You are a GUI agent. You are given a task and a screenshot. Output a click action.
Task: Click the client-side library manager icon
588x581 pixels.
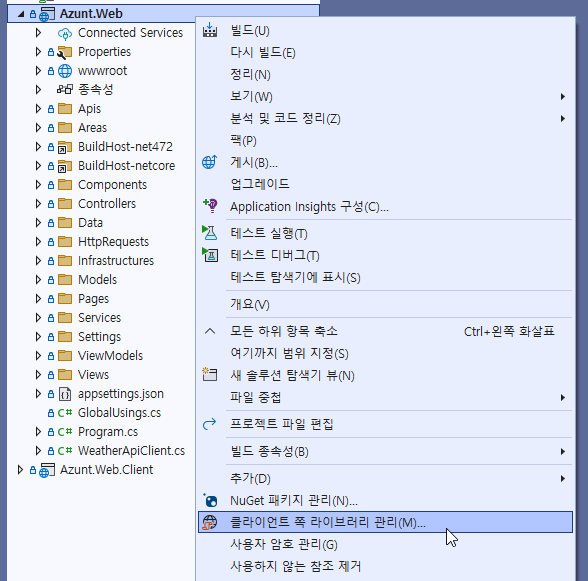[210, 522]
